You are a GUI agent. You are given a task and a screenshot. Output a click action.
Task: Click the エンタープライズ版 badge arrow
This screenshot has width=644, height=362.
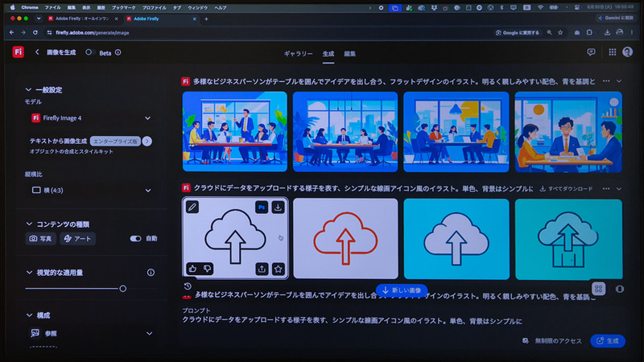tap(147, 142)
